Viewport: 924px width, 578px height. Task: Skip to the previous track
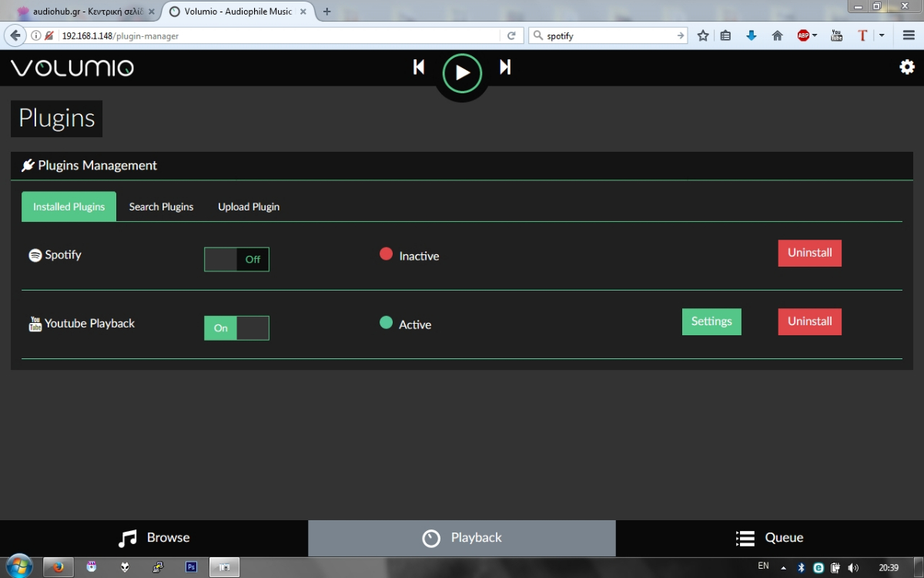click(x=419, y=68)
